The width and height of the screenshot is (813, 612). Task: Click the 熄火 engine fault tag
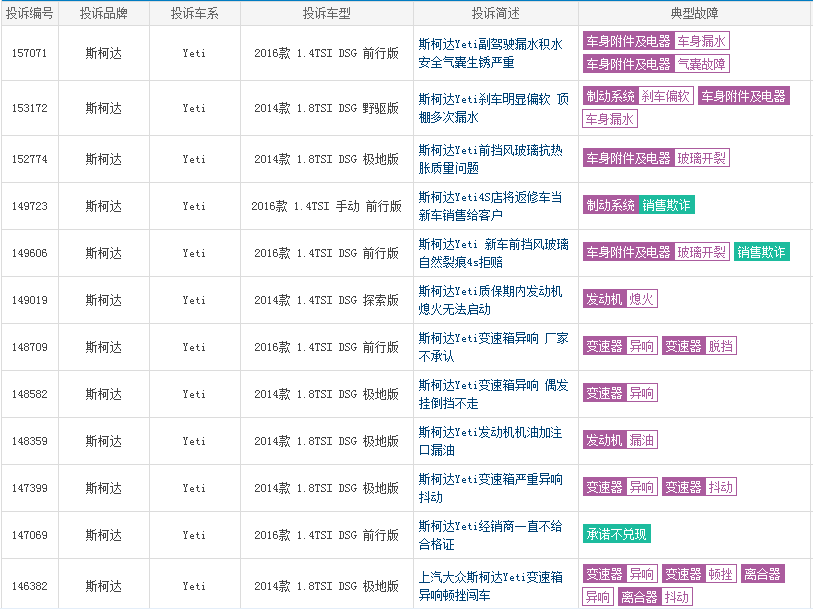tap(641, 299)
